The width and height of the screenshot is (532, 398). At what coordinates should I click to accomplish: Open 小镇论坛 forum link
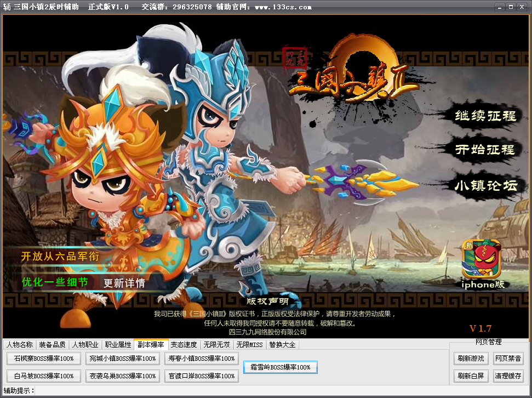(485, 185)
